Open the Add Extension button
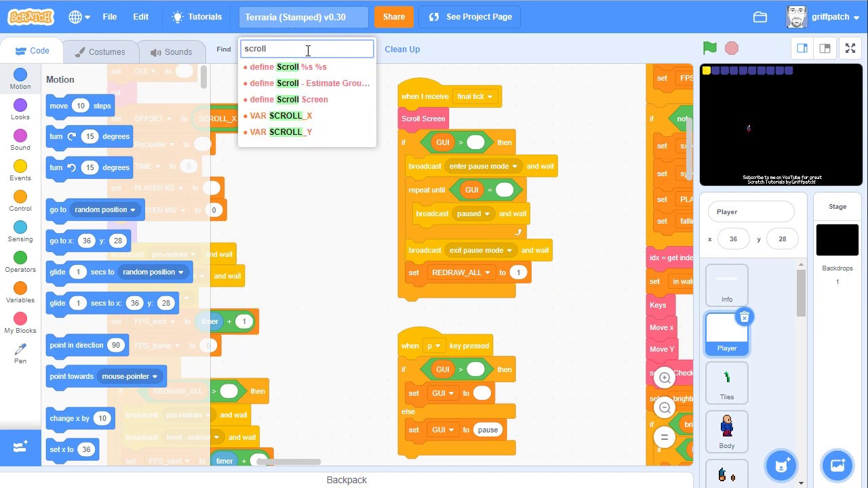The image size is (868, 488). [x=20, y=447]
